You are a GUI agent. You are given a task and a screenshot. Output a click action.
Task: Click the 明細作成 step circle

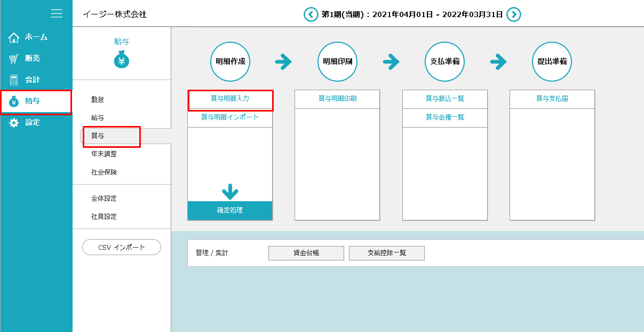230,62
